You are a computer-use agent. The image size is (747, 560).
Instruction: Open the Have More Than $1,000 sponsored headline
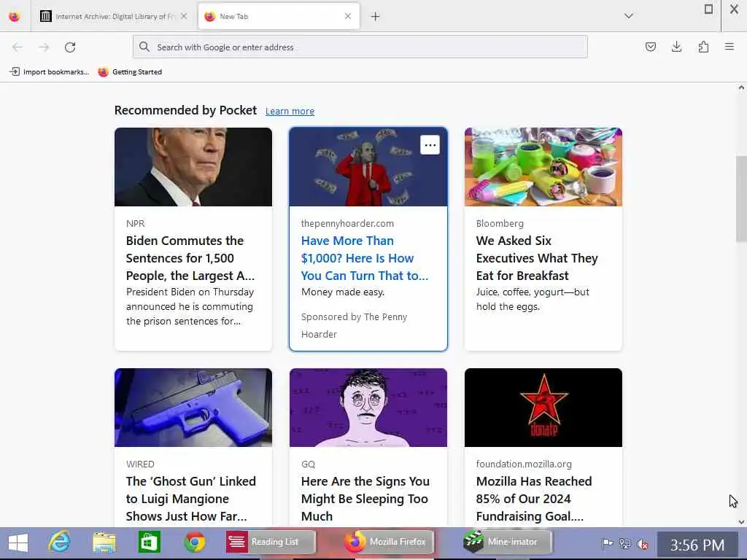point(365,258)
